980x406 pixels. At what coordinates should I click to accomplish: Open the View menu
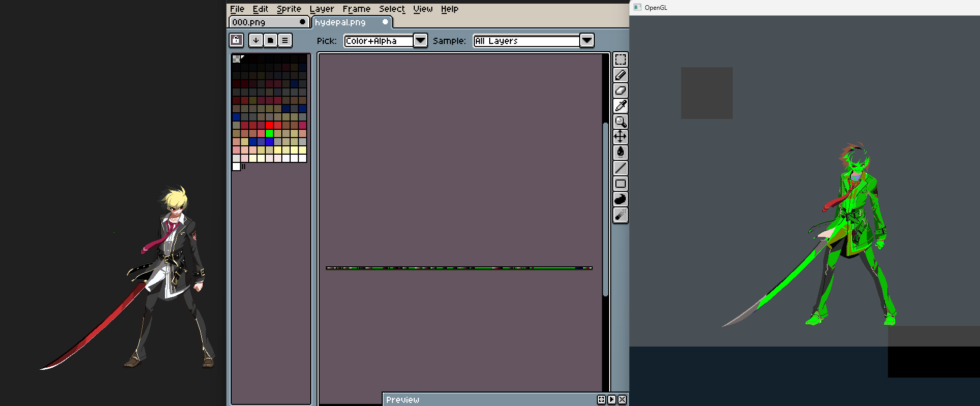(x=423, y=9)
